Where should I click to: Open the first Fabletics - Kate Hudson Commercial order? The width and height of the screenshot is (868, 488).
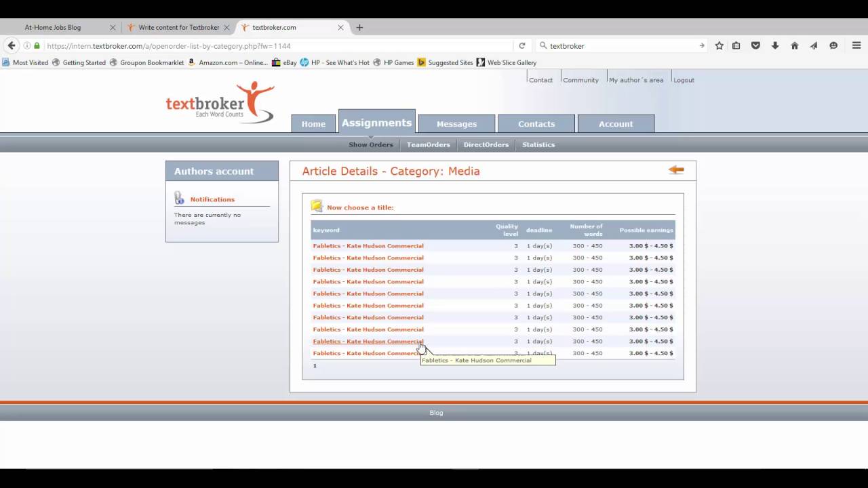click(368, 246)
